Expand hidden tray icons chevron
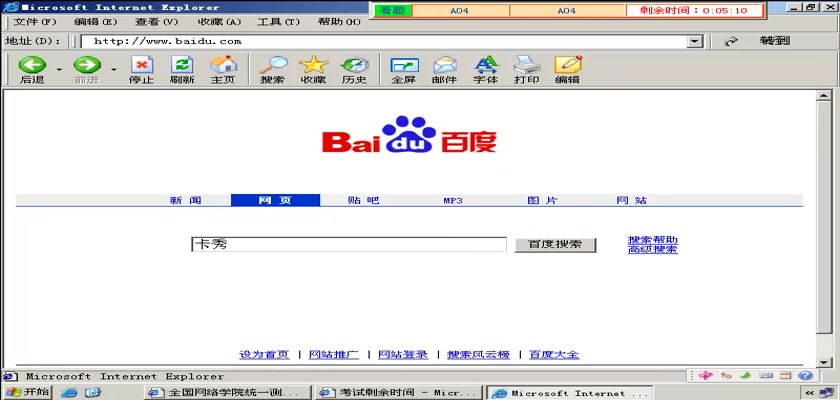 click(x=809, y=393)
